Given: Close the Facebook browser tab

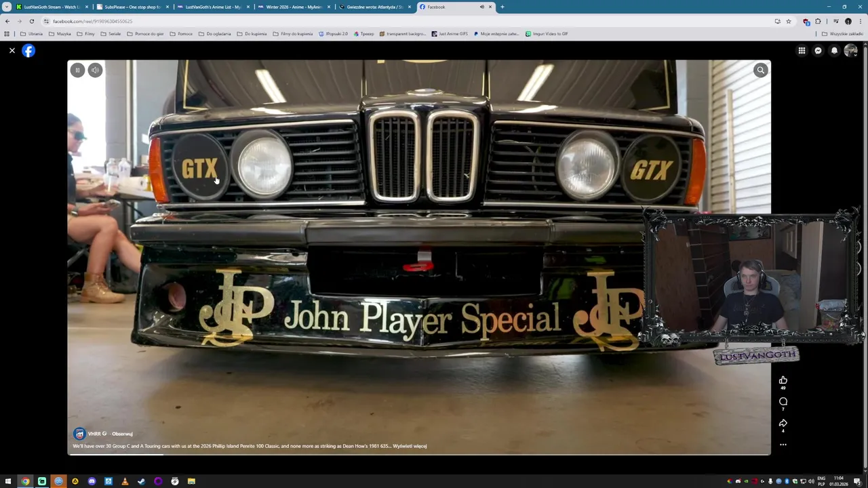Looking at the screenshot, I should [490, 7].
